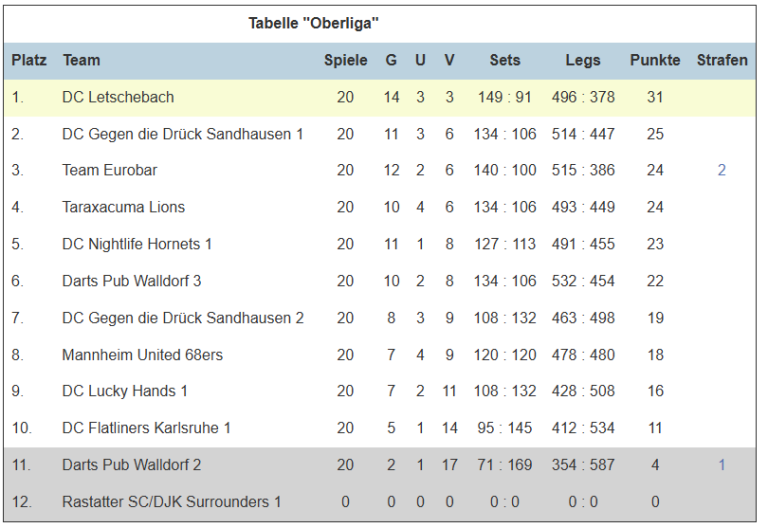
Task: Click the Punkte column header
Action: point(655,60)
